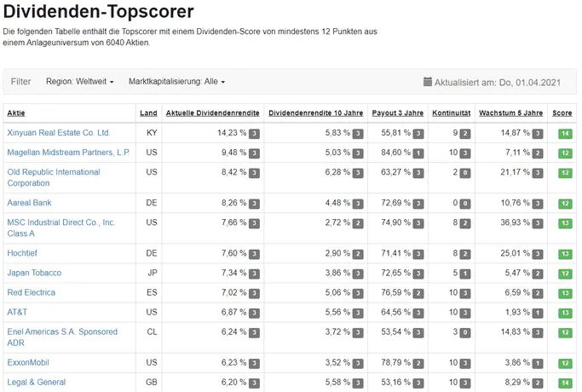Select the 36,93 % growth value
The width and height of the screenshot is (582, 392).
coord(516,222)
